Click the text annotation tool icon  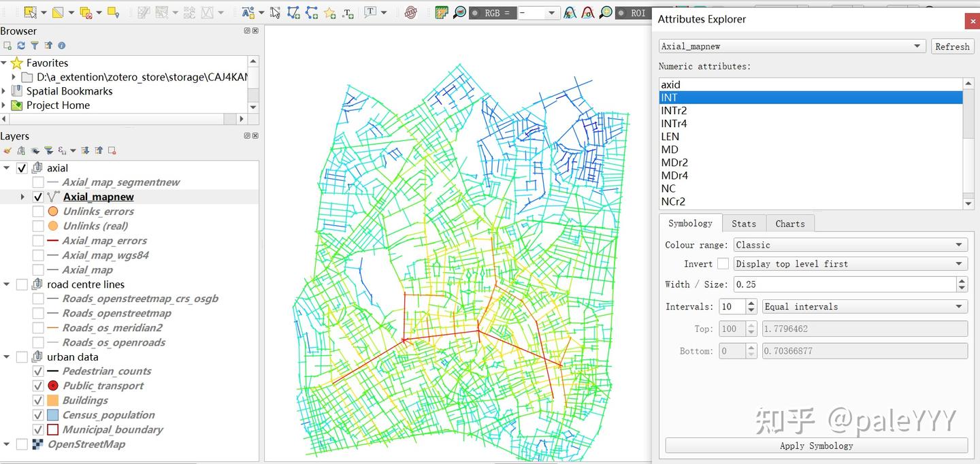tap(370, 12)
